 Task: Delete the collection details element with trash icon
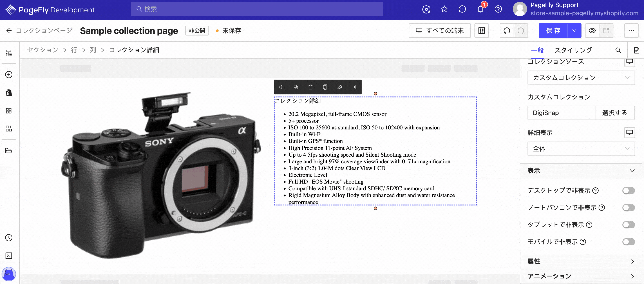click(x=311, y=87)
